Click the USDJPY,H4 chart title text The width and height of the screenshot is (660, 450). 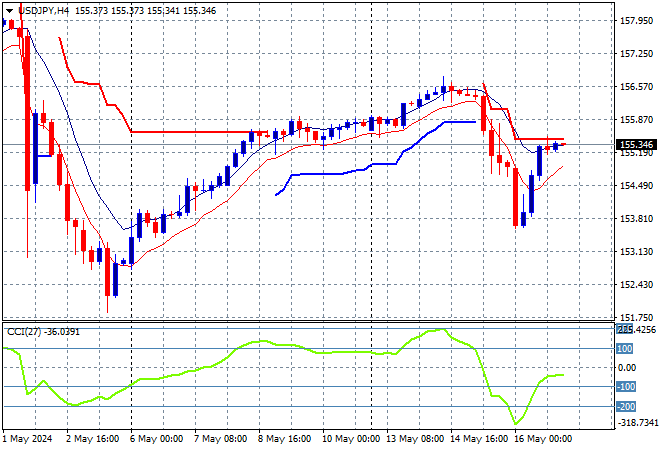pyautogui.click(x=43, y=11)
